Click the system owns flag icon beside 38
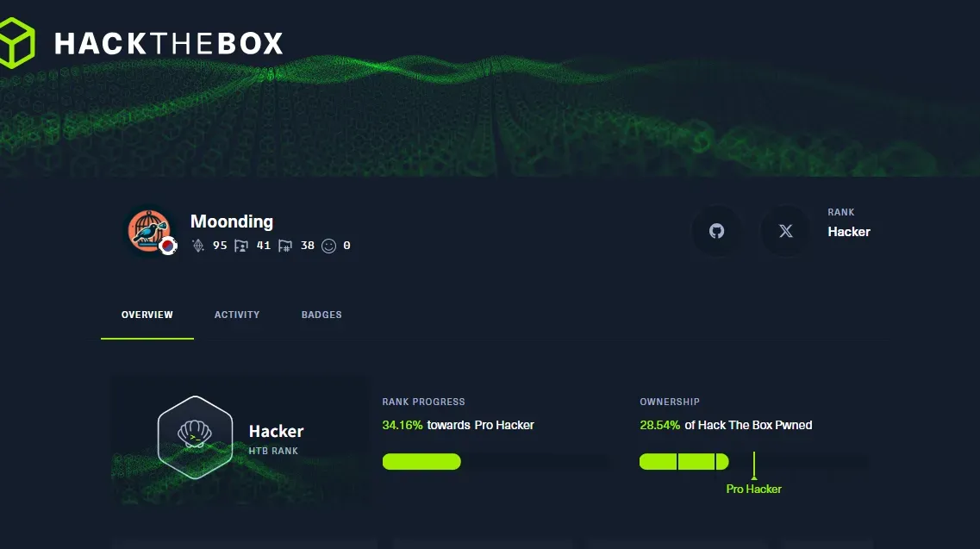Screen dimensions: 980x549 click(x=285, y=246)
